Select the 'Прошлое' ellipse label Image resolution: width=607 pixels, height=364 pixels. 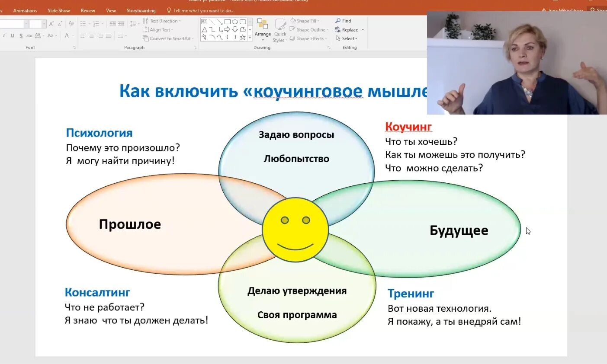click(x=130, y=224)
